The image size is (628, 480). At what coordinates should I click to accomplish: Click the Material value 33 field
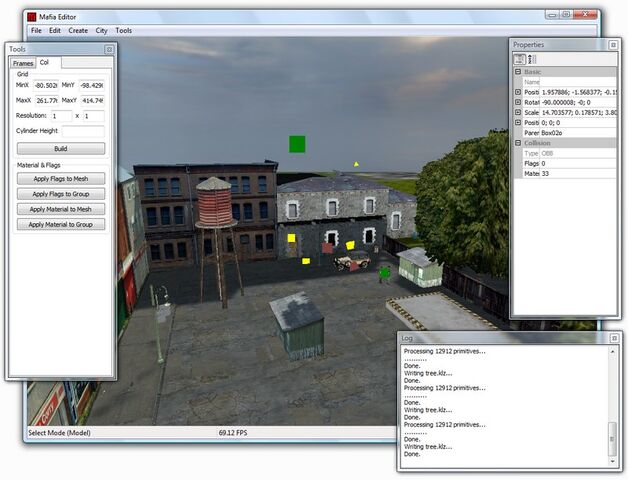pyautogui.click(x=578, y=173)
